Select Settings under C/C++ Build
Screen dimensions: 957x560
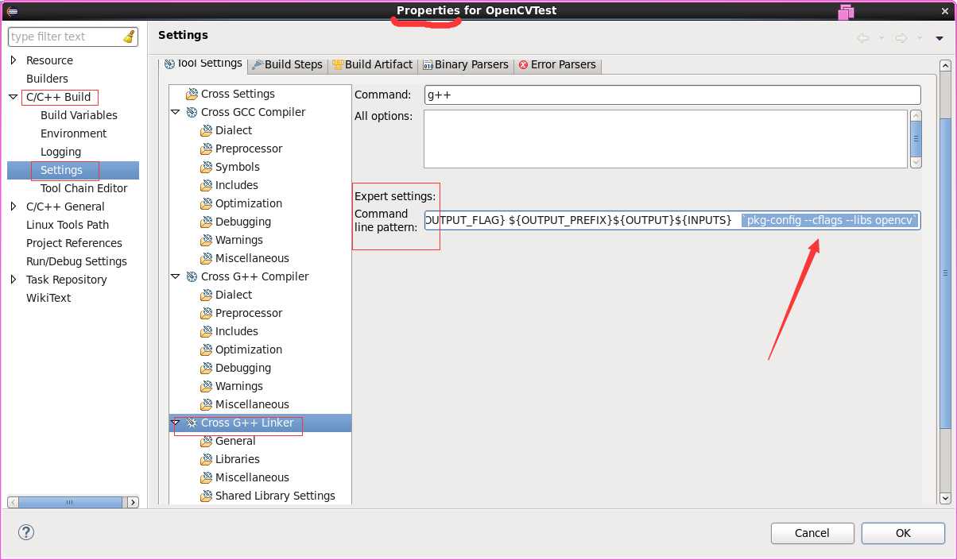[61, 170]
